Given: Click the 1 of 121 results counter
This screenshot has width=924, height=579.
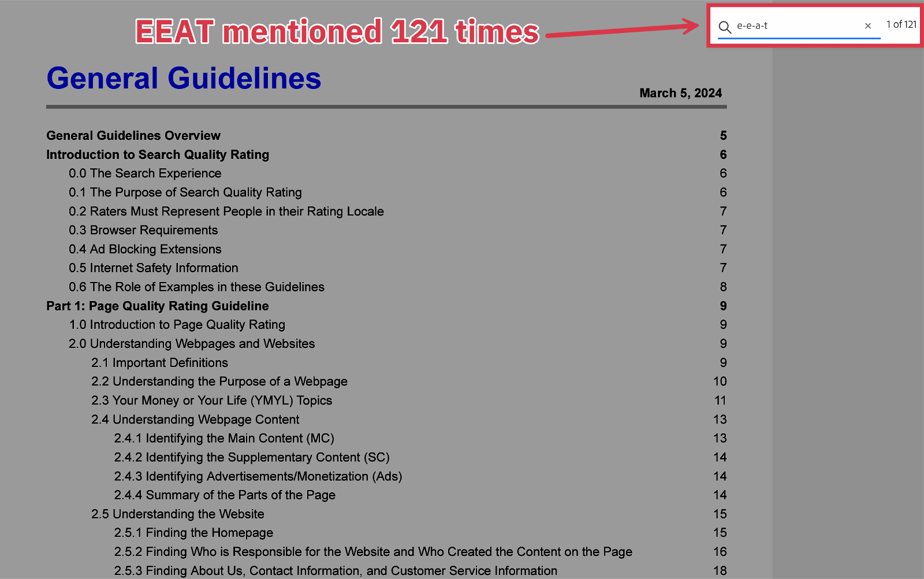Looking at the screenshot, I should 901,24.
